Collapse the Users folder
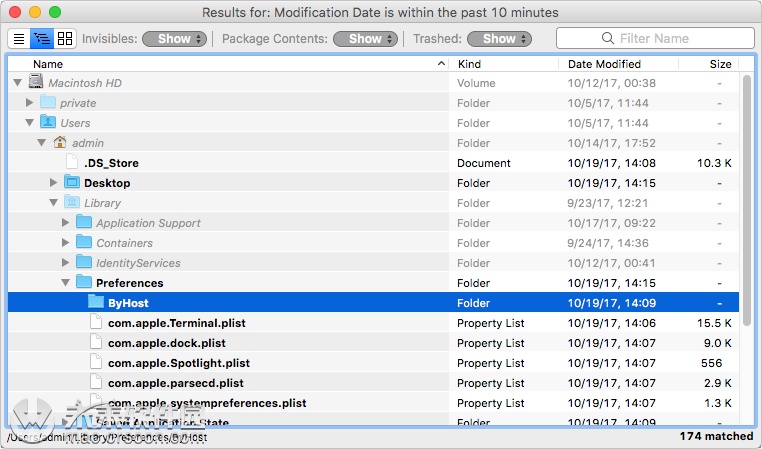Image resolution: width=762 pixels, height=449 pixels. [x=30, y=123]
